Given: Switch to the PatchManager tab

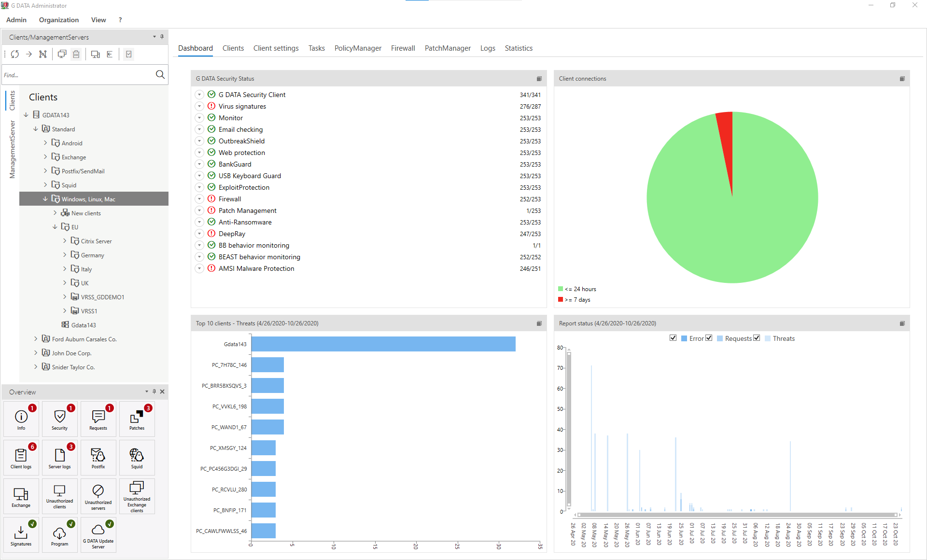Looking at the screenshot, I should tap(448, 48).
